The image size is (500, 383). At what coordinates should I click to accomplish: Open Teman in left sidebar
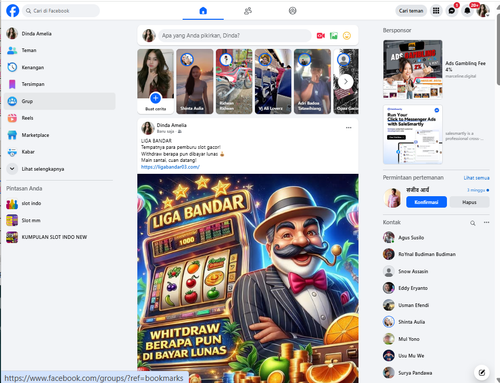point(60,50)
